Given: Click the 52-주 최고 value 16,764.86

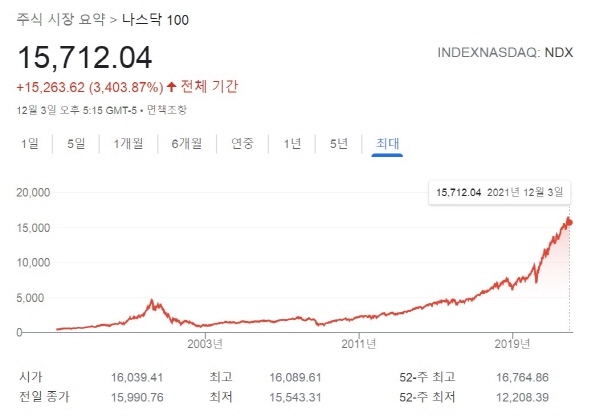Looking at the screenshot, I should tap(522, 378).
